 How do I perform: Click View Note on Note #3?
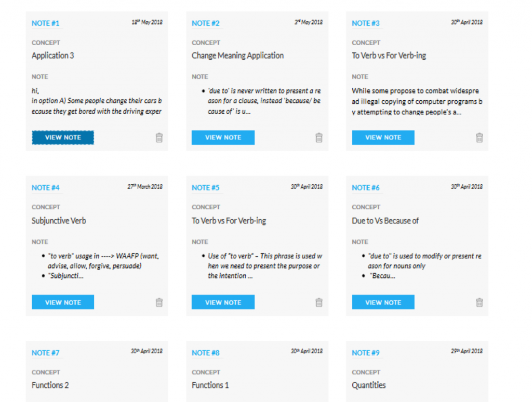pyautogui.click(x=383, y=138)
